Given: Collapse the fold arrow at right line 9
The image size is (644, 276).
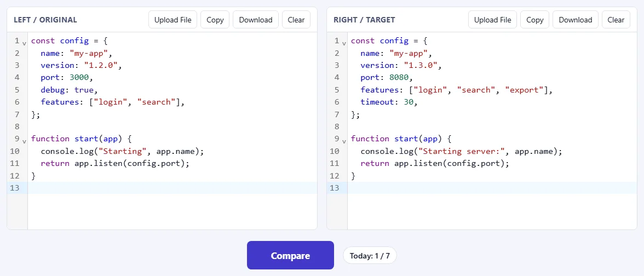Looking at the screenshot, I should coord(344,141).
